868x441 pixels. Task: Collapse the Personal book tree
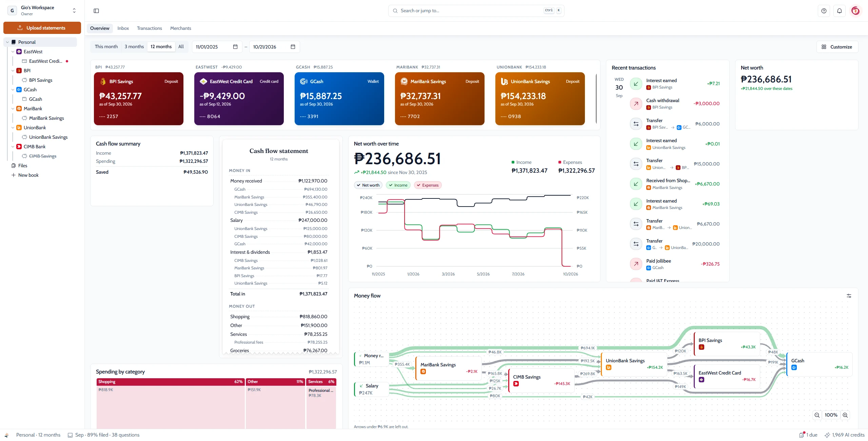7,42
